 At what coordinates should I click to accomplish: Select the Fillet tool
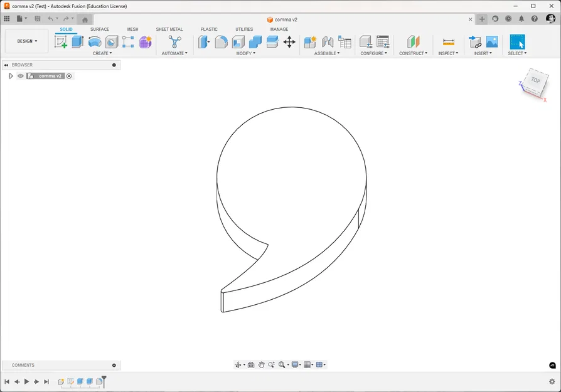point(221,42)
